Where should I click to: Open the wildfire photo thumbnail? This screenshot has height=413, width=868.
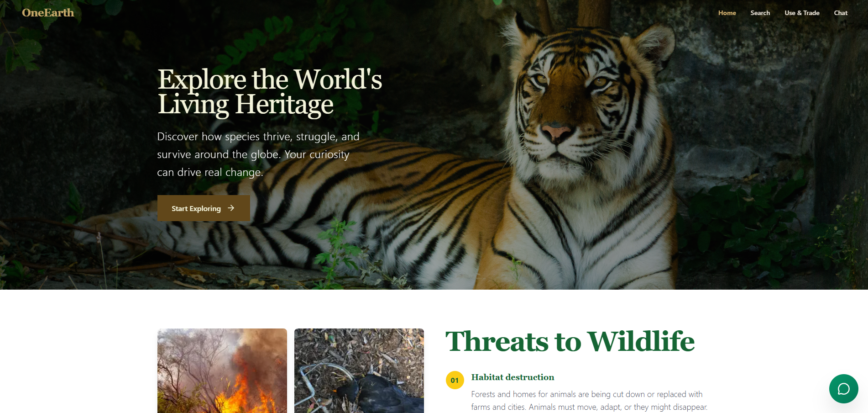[x=222, y=371]
